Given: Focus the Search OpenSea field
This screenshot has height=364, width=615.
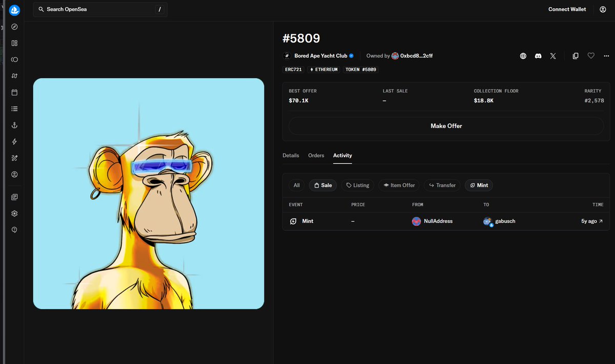Looking at the screenshot, I should [100, 9].
